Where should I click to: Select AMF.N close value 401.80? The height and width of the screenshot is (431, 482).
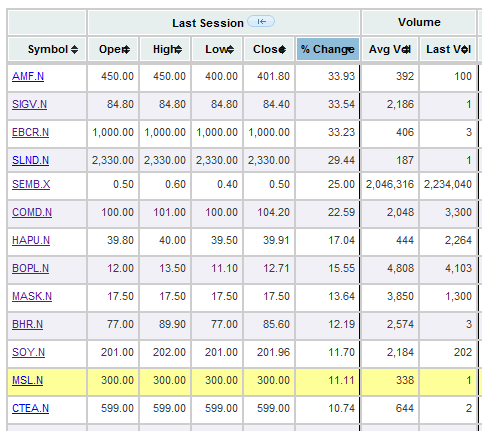click(273, 76)
